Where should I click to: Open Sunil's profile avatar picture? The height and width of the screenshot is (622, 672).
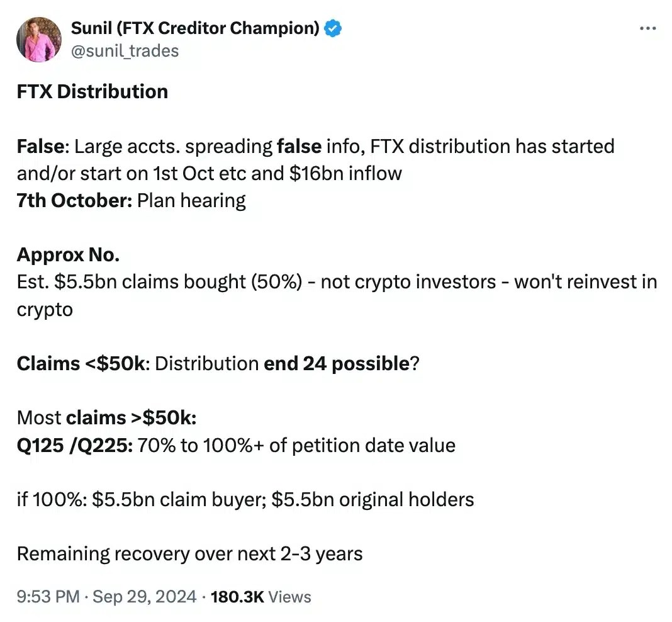(40, 39)
